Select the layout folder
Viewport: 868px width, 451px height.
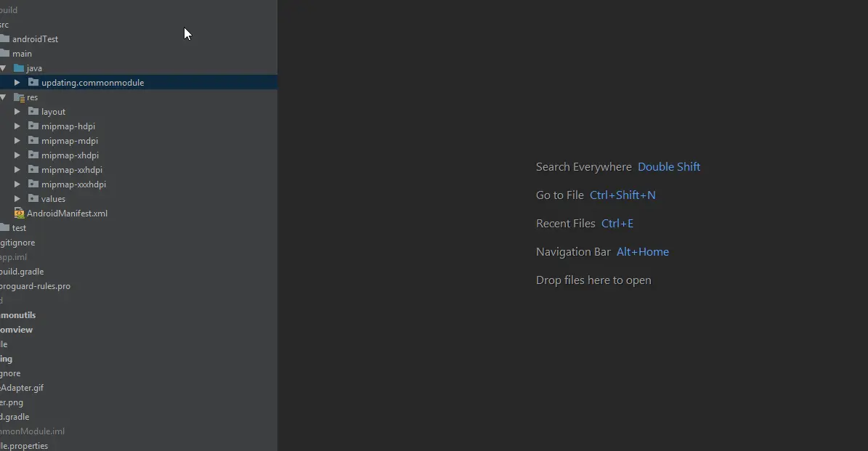tap(53, 112)
